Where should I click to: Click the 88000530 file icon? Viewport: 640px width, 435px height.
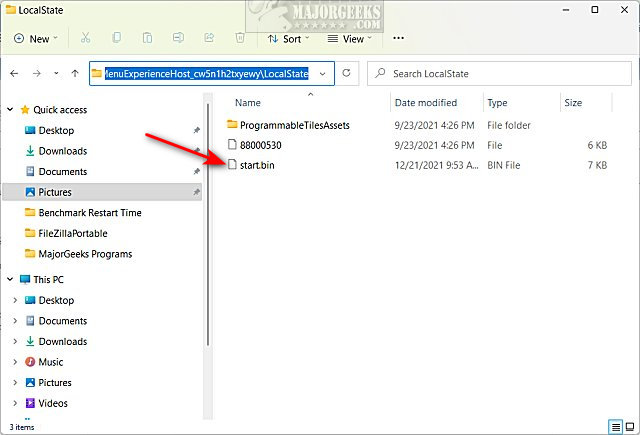click(x=232, y=144)
